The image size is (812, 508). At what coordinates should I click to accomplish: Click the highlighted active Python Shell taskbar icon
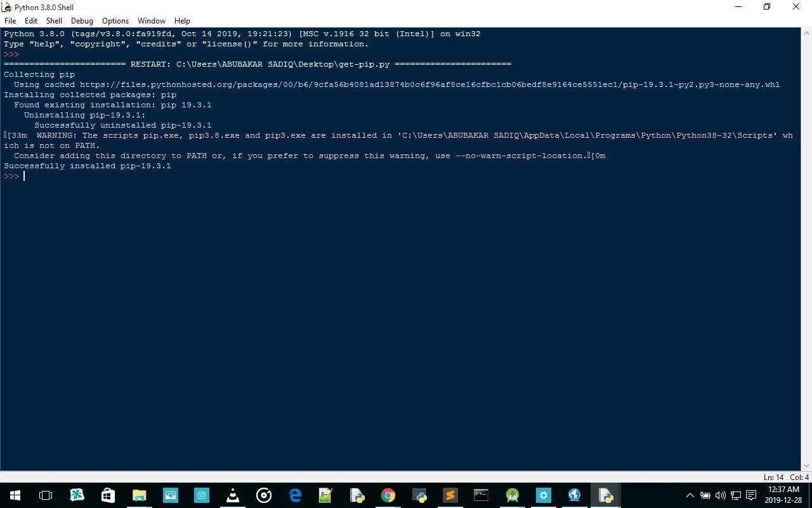[606, 495]
